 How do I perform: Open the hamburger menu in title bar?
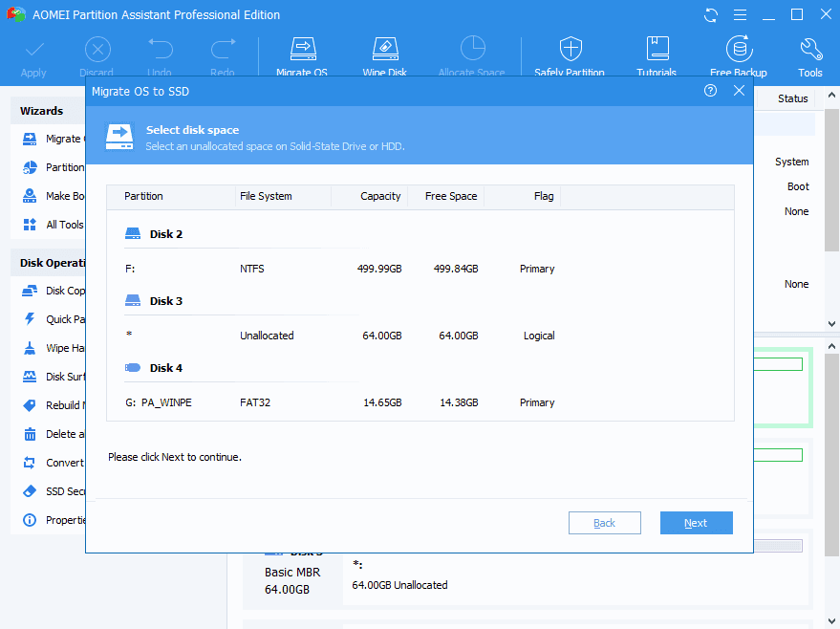pos(740,15)
